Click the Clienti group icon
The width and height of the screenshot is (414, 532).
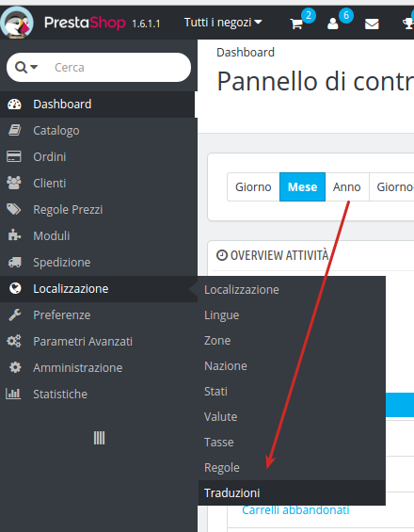(14, 184)
